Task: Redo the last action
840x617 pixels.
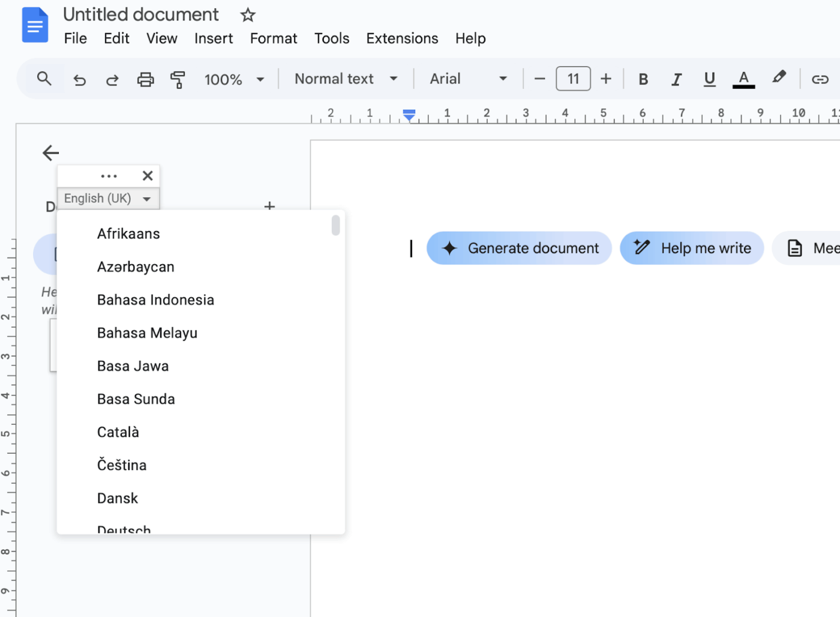Action: click(112, 79)
